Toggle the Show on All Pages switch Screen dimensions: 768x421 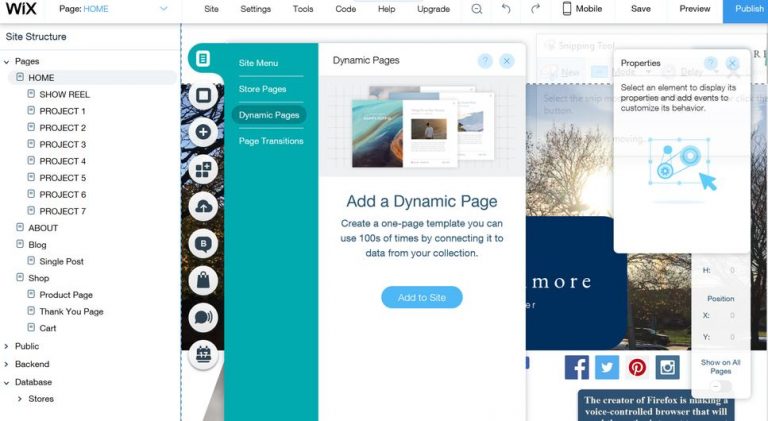pyautogui.click(x=720, y=387)
